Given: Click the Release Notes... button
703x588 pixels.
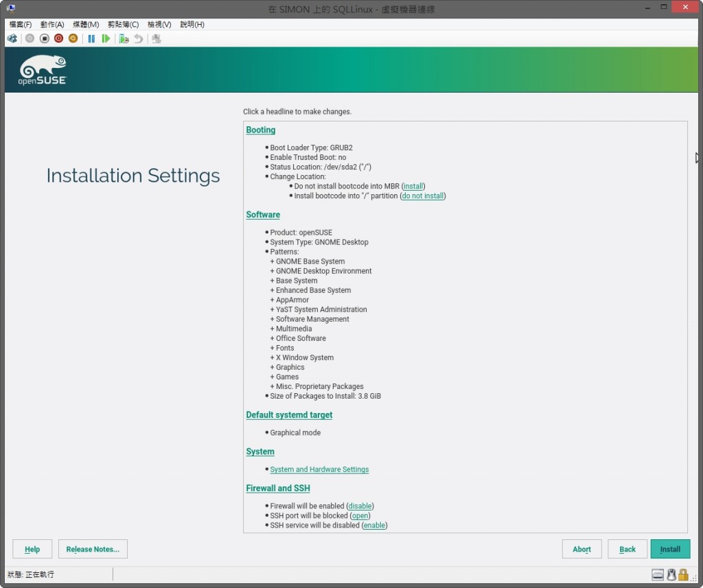Looking at the screenshot, I should click(x=93, y=549).
